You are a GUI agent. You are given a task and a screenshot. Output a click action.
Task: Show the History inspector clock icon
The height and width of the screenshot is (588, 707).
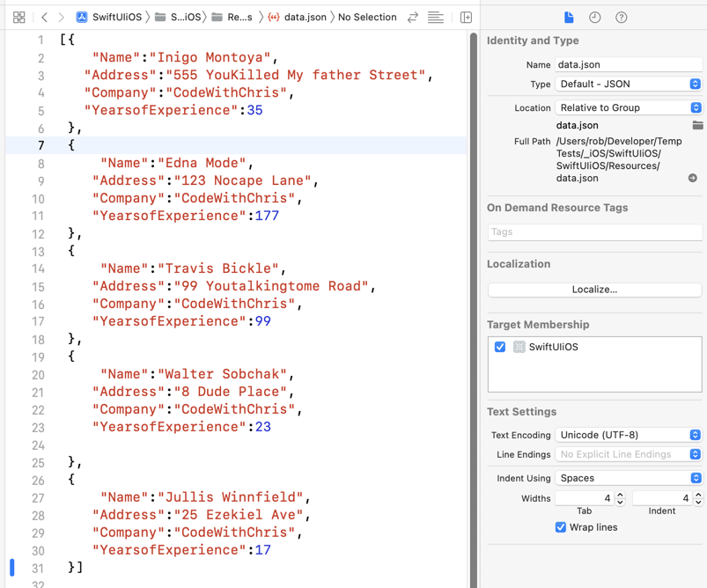[595, 18]
